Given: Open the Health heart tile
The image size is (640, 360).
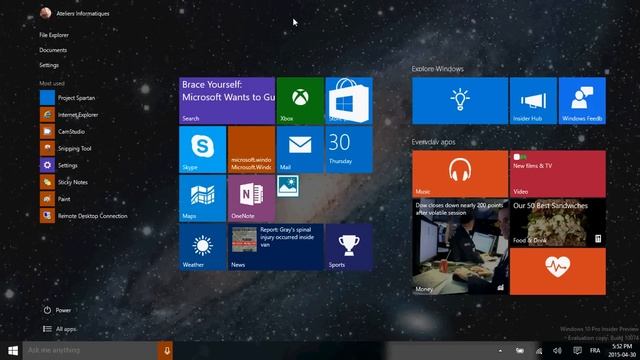Looking at the screenshot, I should click(x=558, y=271).
